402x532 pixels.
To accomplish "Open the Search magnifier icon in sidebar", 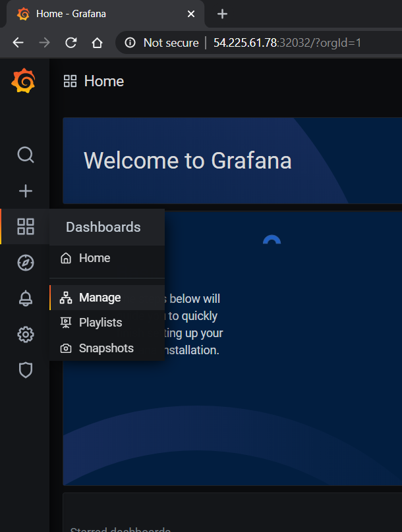I will pos(25,155).
